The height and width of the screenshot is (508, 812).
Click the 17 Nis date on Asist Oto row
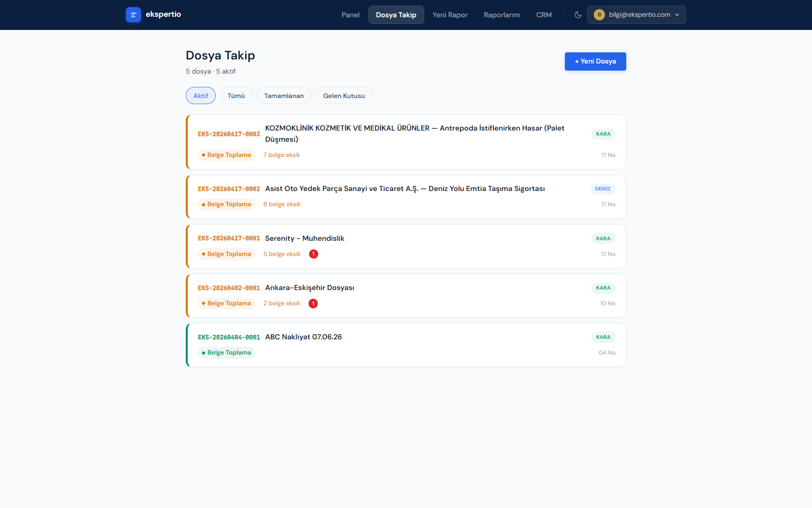tap(608, 204)
